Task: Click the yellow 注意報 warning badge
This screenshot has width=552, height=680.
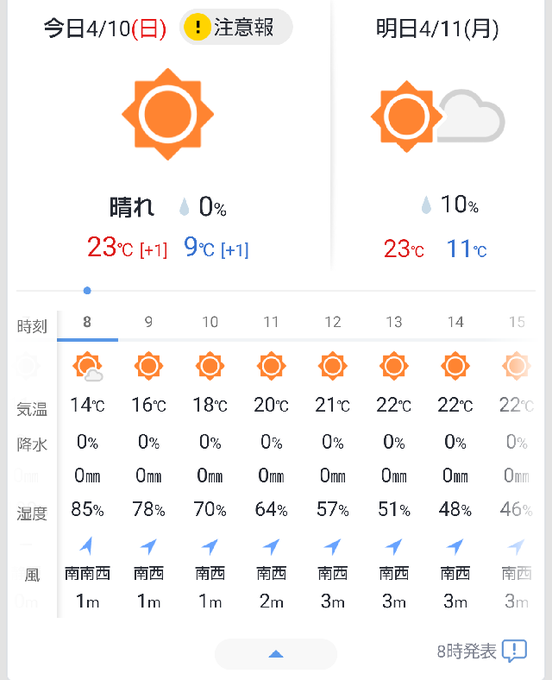Action: 236,27
